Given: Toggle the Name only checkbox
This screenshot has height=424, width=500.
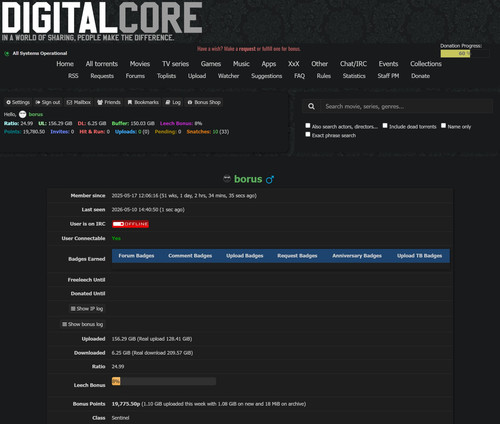Looking at the screenshot, I should [443, 126].
